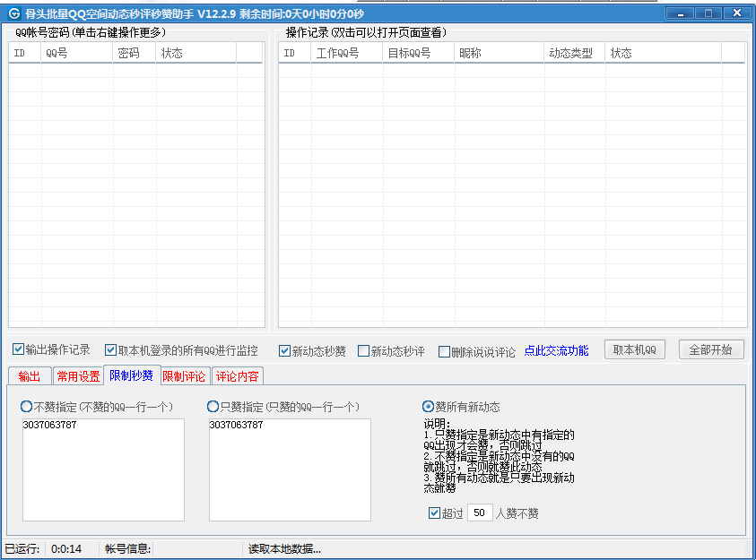The image size is (756, 560).
Task: Click 密码 column header
Action: pos(134,53)
